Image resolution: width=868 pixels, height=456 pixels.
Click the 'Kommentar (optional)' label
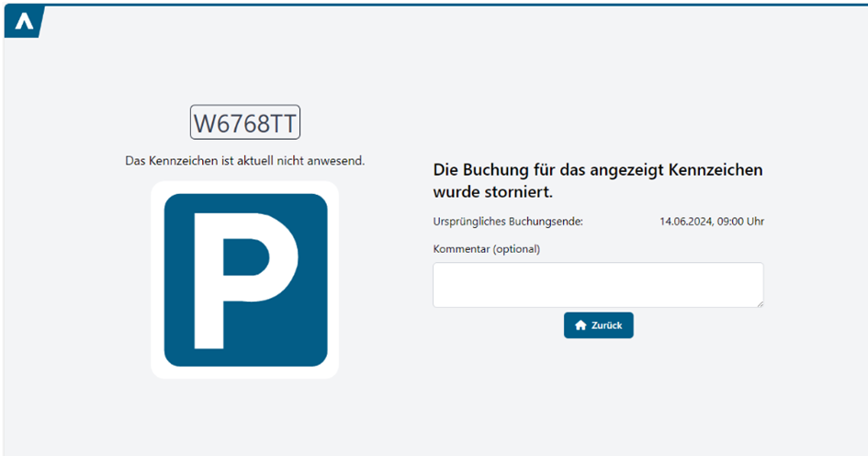[x=487, y=249]
